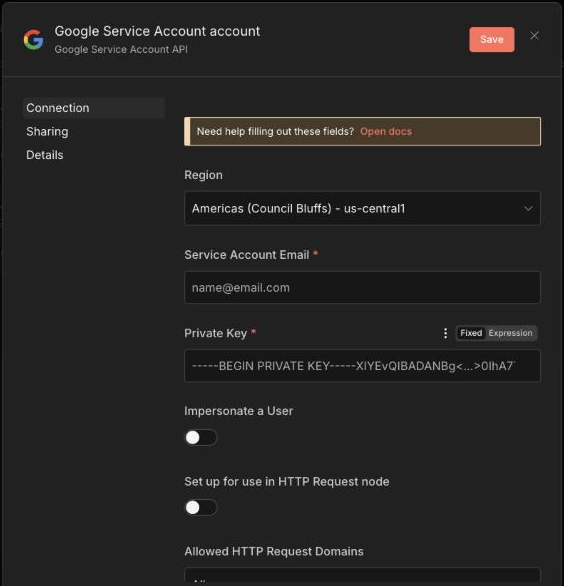Click into the Private Key input
Image resolution: width=564 pixels, height=586 pixels.
coord(362,366)
